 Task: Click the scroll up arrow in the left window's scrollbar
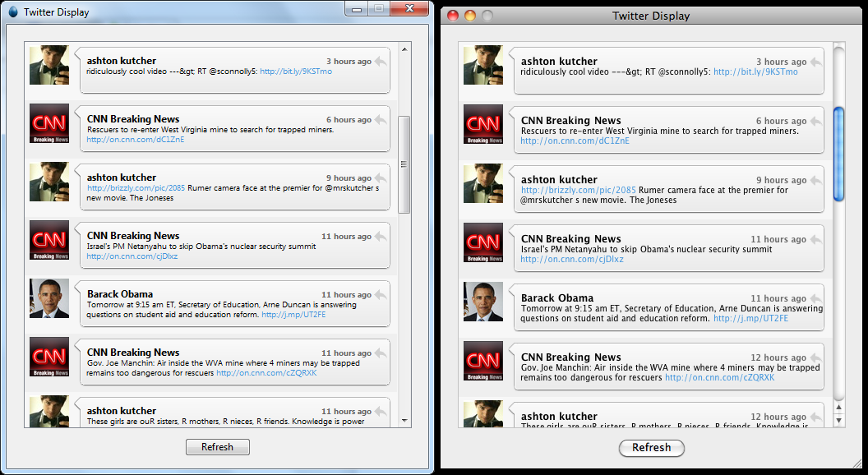[404, 49]
